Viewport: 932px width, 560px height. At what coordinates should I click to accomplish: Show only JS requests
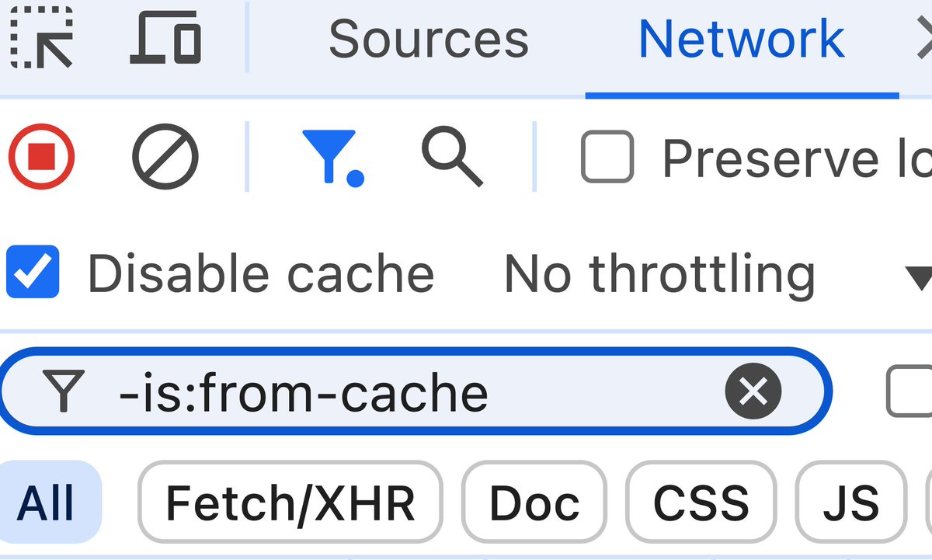tap(851, 503)
